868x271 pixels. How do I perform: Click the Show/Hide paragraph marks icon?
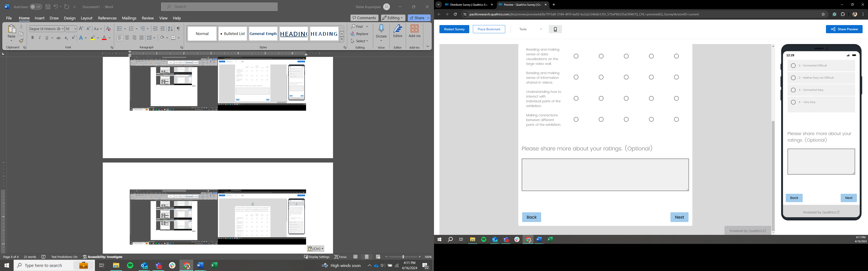178,29
